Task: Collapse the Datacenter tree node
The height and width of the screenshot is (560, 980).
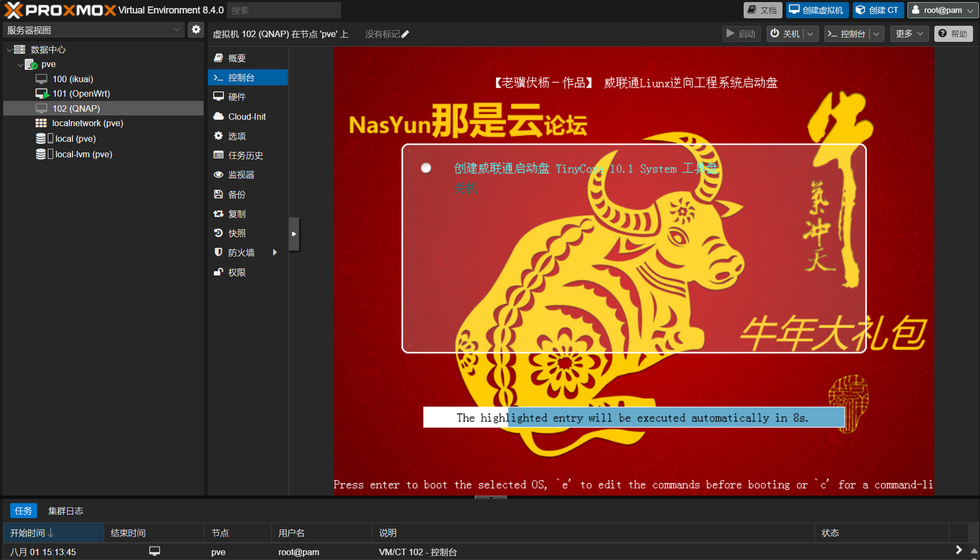Action: (x=9, y=49)
